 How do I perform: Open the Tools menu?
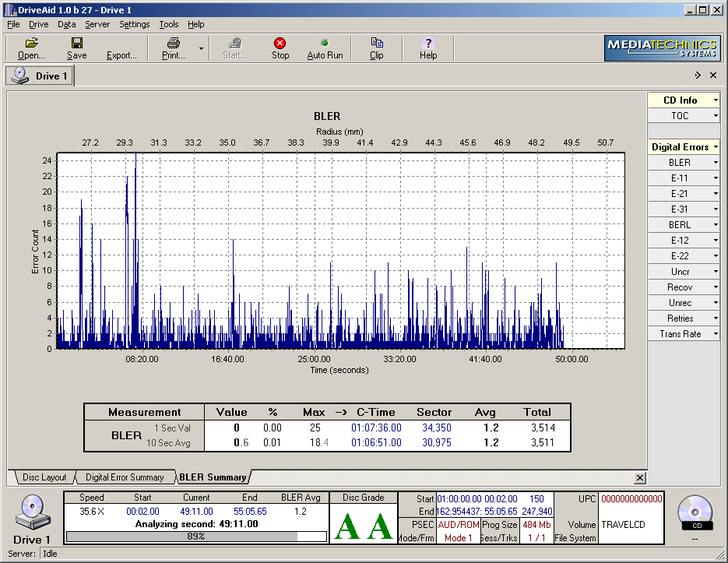coord(168,24)
